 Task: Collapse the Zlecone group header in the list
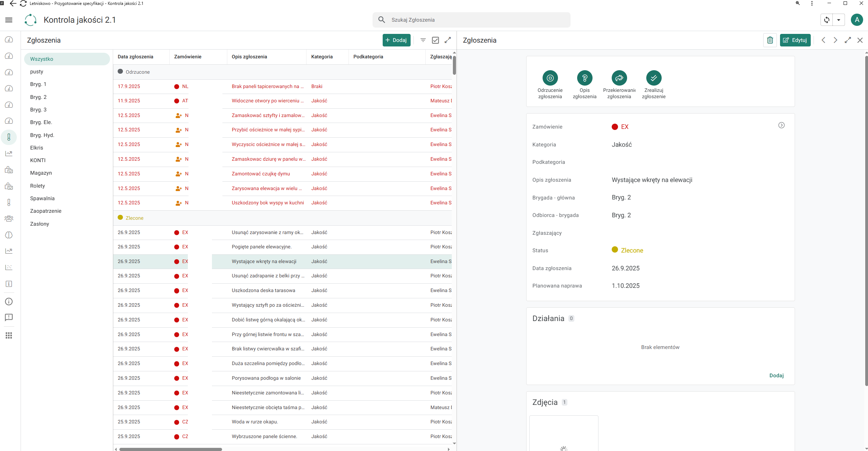(x=282, y=218)
